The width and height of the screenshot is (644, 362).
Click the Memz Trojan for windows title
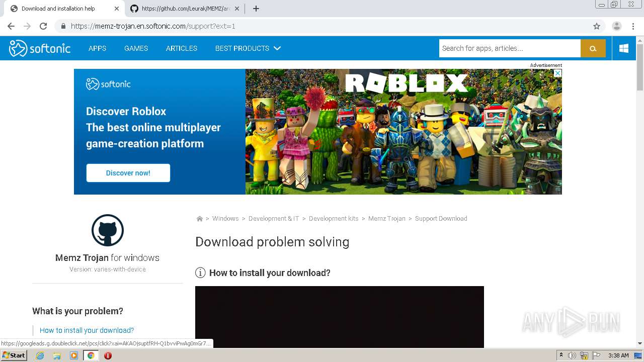(x=107, y=258)
